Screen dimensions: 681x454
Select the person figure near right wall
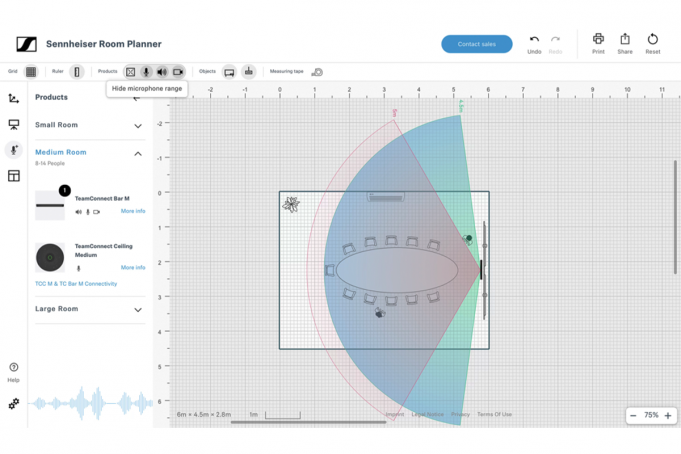(468, 239)
